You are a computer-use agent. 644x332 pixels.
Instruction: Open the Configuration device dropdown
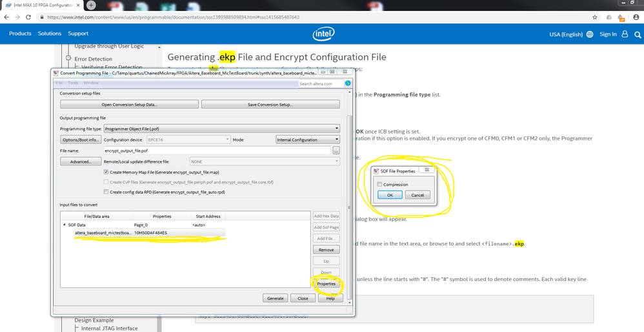coord(188,140)
